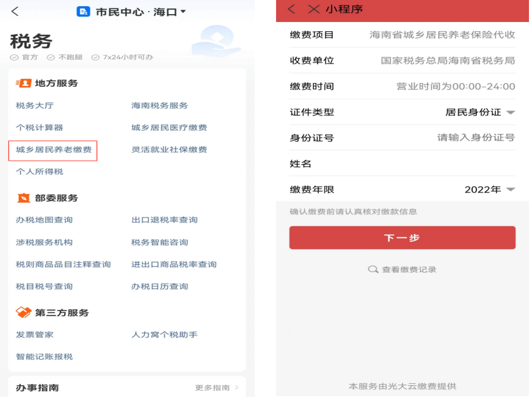This screenshot has width=532, height=398.
Task: Tap the back chevron in the red 小程序 header
Action: [x=292, y=9]
